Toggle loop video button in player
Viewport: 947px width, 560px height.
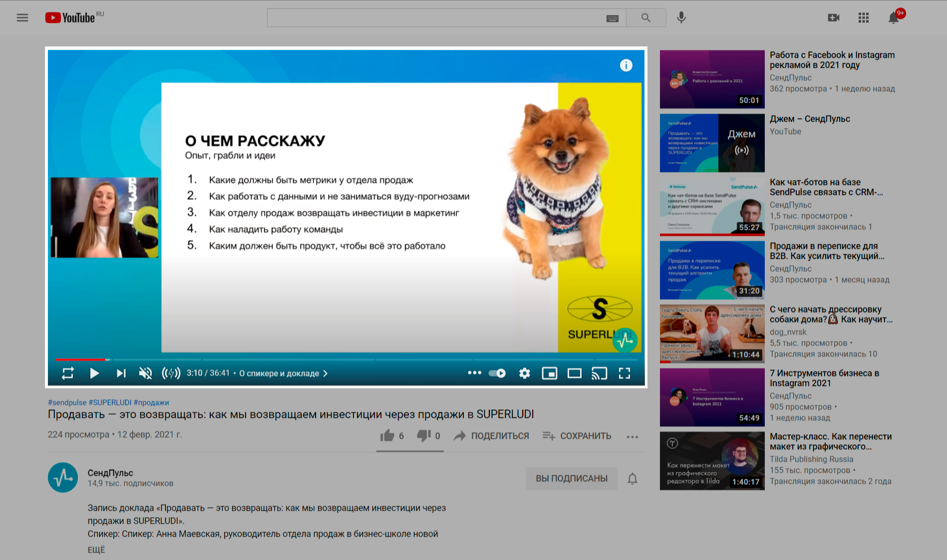click(68, 373)
